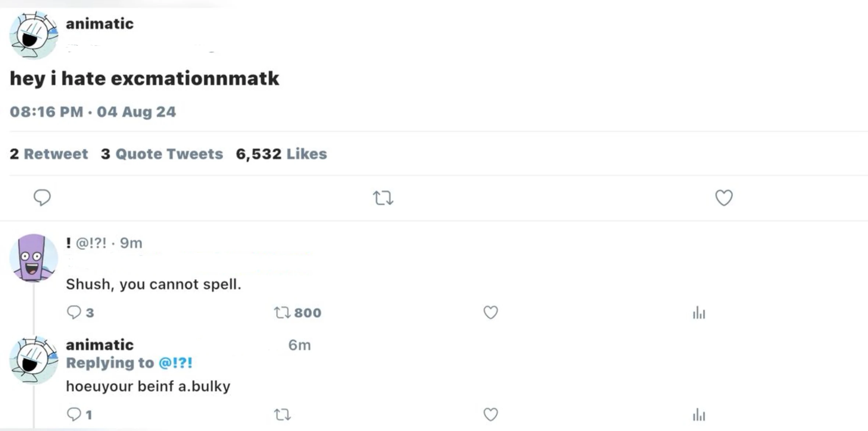Open the 3 Quote Tweets list
Image resolution: width=868 pixels, height=431 pixels.
tap(162, 154)
